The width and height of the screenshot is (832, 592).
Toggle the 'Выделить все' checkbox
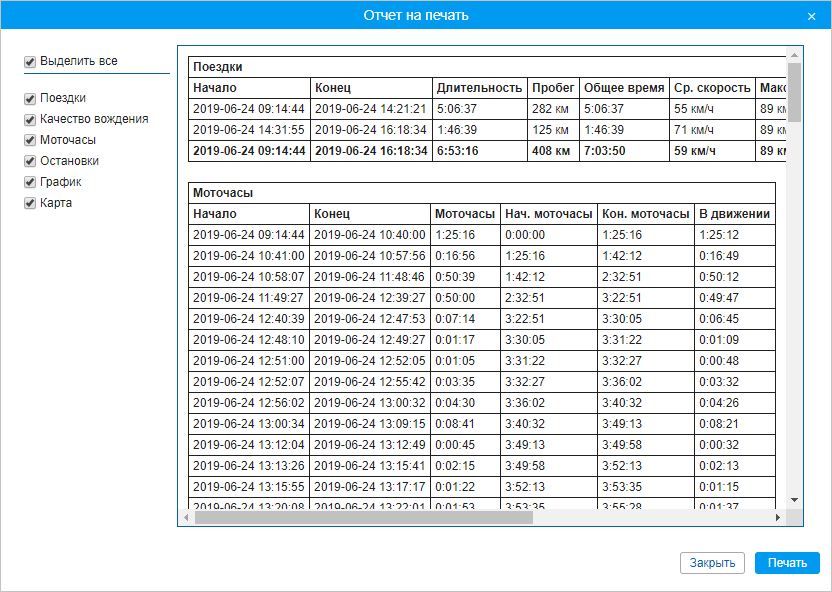click(x=30, y=62)
